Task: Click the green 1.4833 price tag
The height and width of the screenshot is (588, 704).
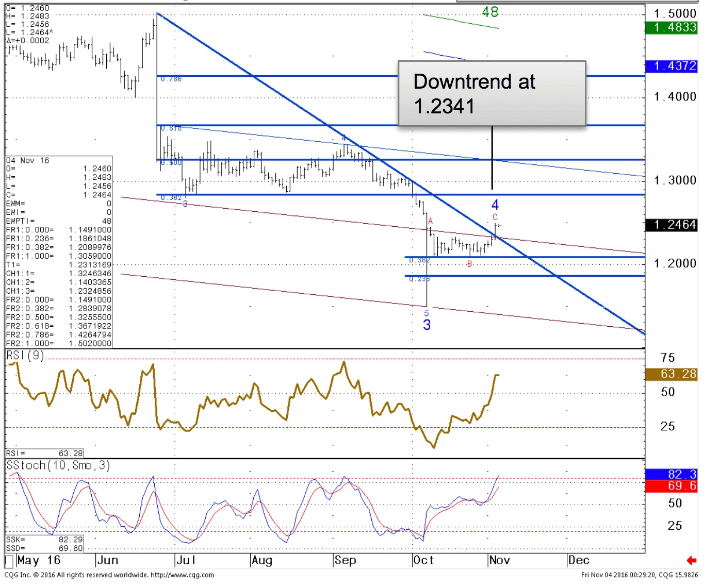Action: click(x=671, y=28)
